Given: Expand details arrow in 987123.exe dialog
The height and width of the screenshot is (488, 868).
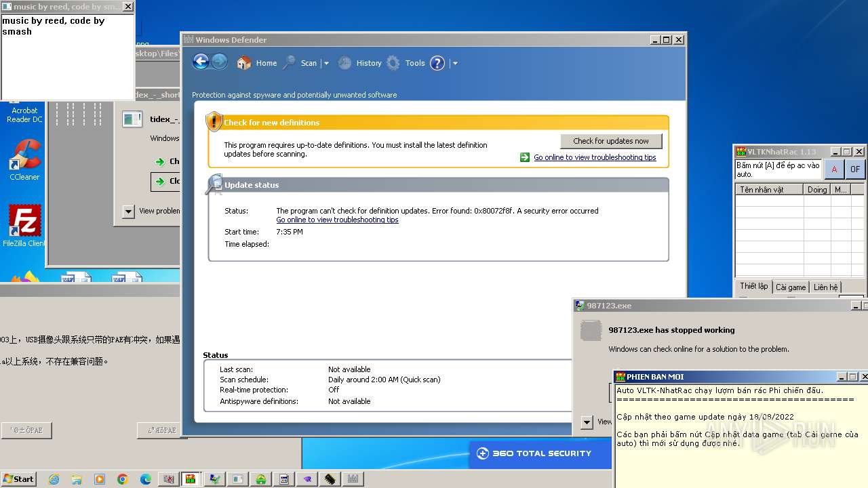Looking at the screenshot, I should click(x=587, y=422).
